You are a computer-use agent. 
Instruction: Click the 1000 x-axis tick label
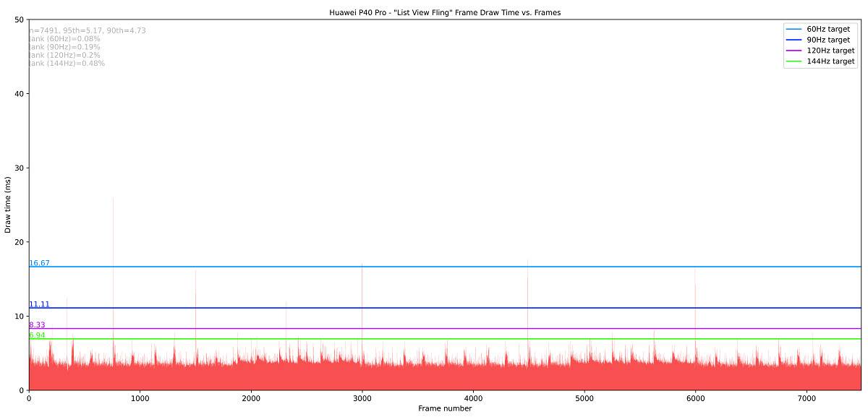click(x=140, y=398)
